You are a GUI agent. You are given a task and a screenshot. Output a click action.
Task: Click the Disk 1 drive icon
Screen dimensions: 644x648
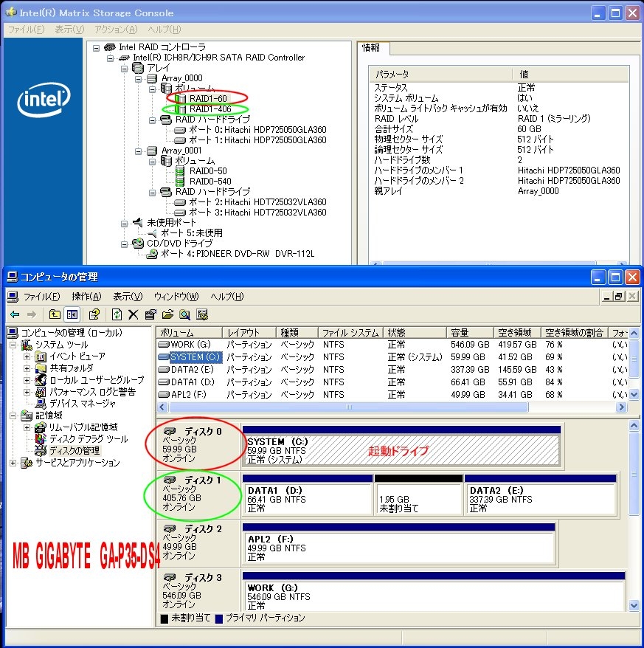(x=170, y=480)
